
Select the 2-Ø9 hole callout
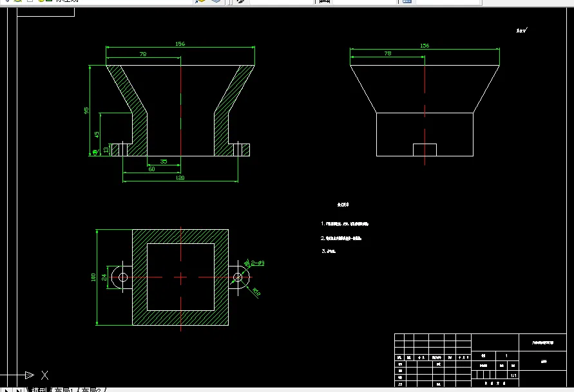click(x=257, y=263)
